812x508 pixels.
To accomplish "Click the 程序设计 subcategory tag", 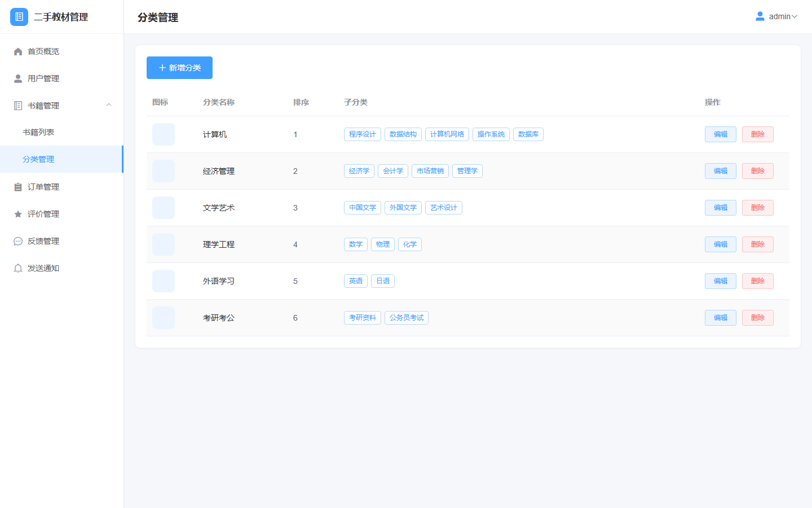I will pyautogui.click(x=363, y=134).
